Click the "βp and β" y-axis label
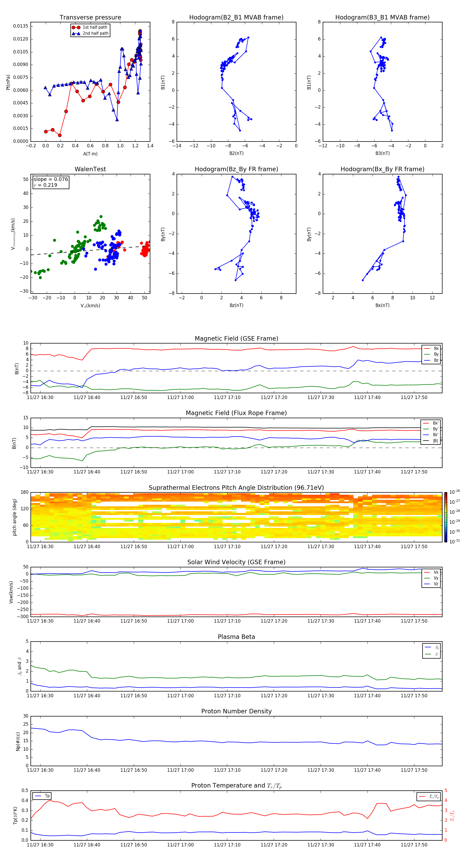The height and width of the screenshot is (868, 473). pos(19,666)
